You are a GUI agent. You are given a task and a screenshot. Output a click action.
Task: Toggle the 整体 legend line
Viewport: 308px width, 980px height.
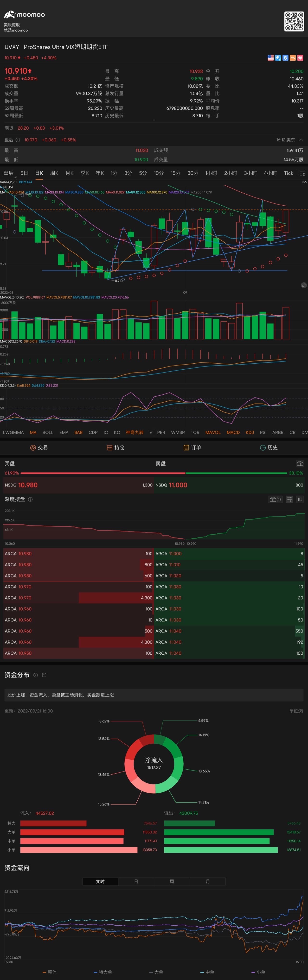pyautogui.click(x=50, y=972)
